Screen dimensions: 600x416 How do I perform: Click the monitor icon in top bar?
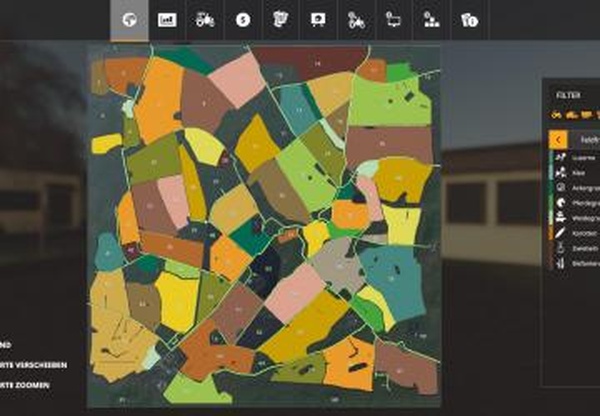[x=393, y=19]
